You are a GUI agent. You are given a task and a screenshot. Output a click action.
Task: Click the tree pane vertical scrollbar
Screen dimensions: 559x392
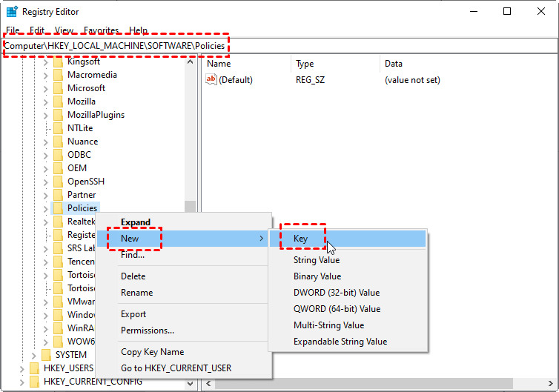coord(191,148)
